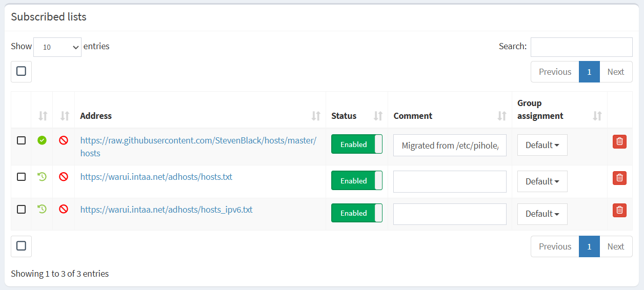This screenshot has height=290, width=644.
Task: Open the Show entries count dropdown
Action: (57, 47)
